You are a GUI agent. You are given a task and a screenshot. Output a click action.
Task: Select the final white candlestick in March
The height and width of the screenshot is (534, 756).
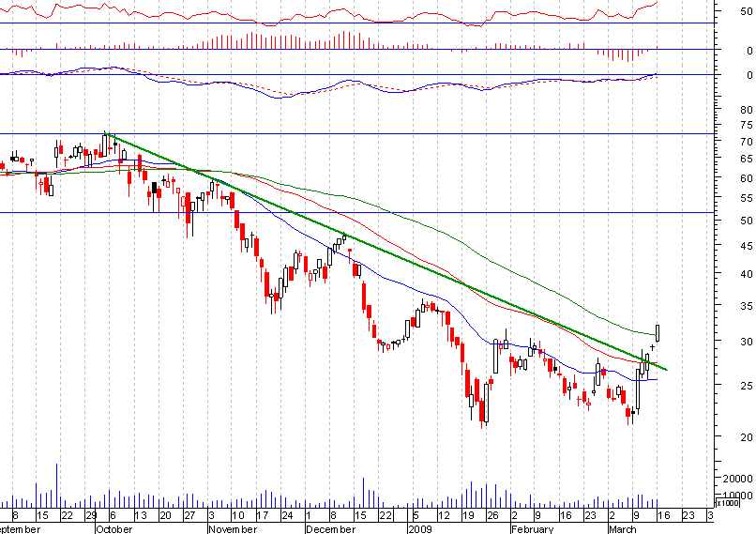point(658,333)
